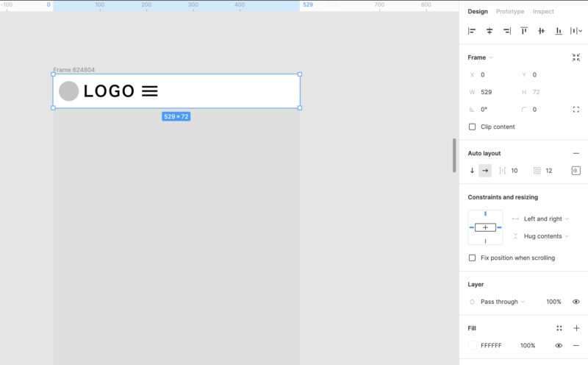588x365 pixels.
Task: Click the independent corners icon
Action: tap(576, 110)
